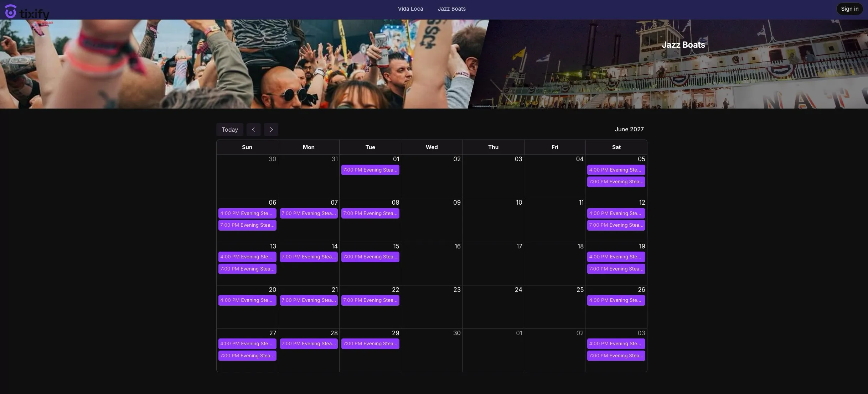868x394 pixels.
Task: Jump to Today in the calendar
Action: point(230,130)
